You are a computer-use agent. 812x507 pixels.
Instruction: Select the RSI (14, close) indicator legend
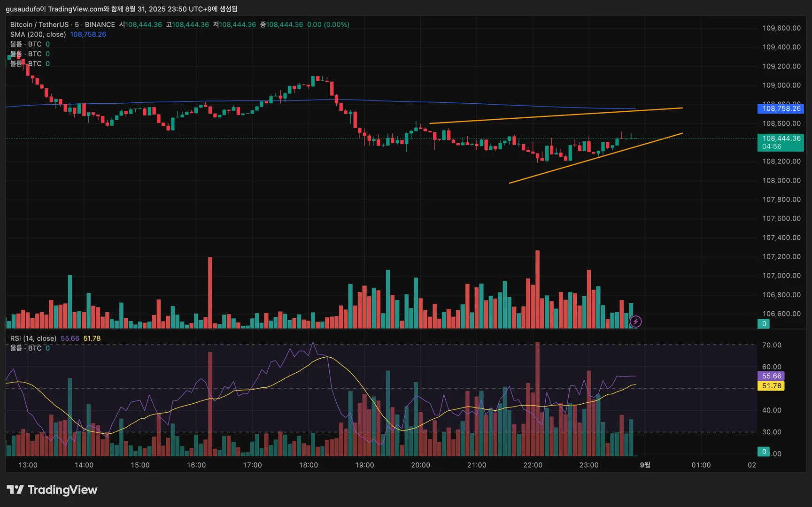click(x=33, y=338)
